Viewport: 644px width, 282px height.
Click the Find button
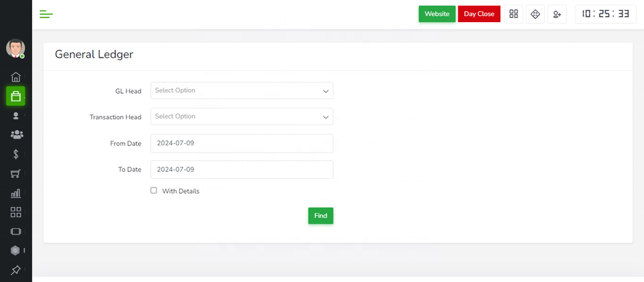tap(321, 216)
